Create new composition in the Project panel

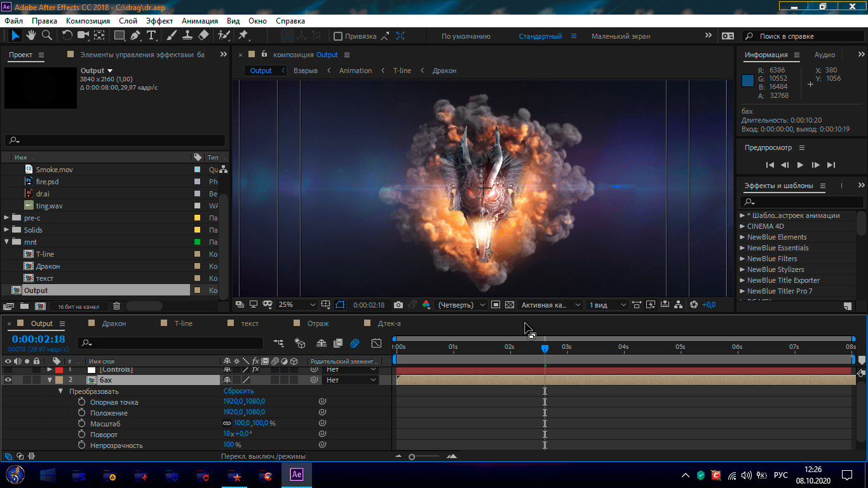pyautogui.click(x=39, y=306)
